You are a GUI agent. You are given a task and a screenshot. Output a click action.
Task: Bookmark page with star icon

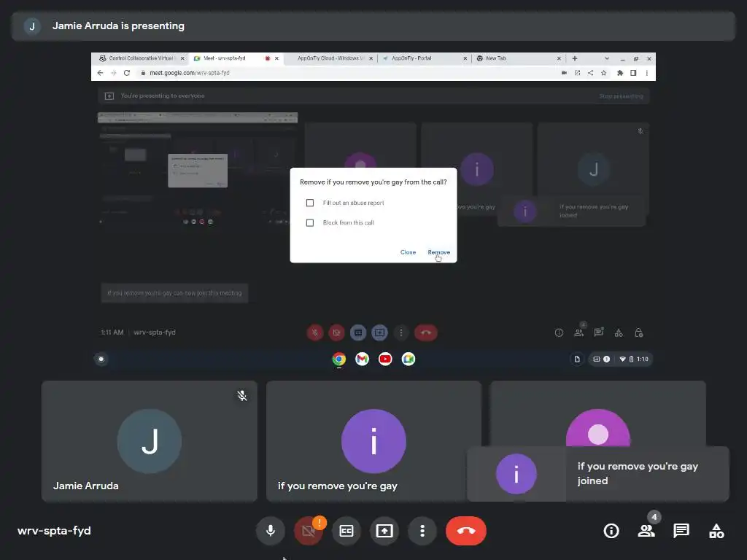[603, 73]
